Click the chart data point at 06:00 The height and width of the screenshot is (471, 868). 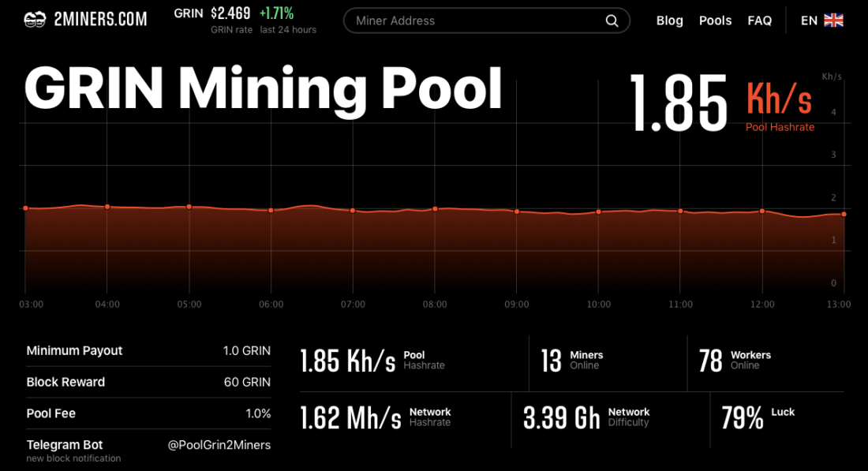coord(271,211)
